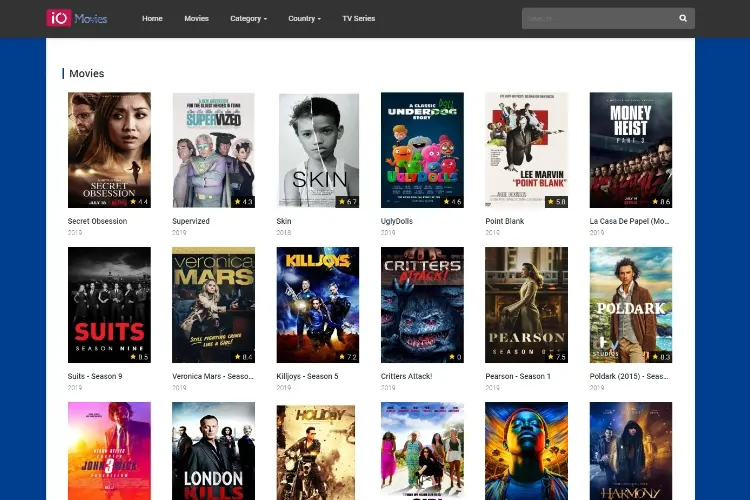This screenshot has height=500, width=750.
Task: Open Veronica Mars poster
Action: (213, 305)
